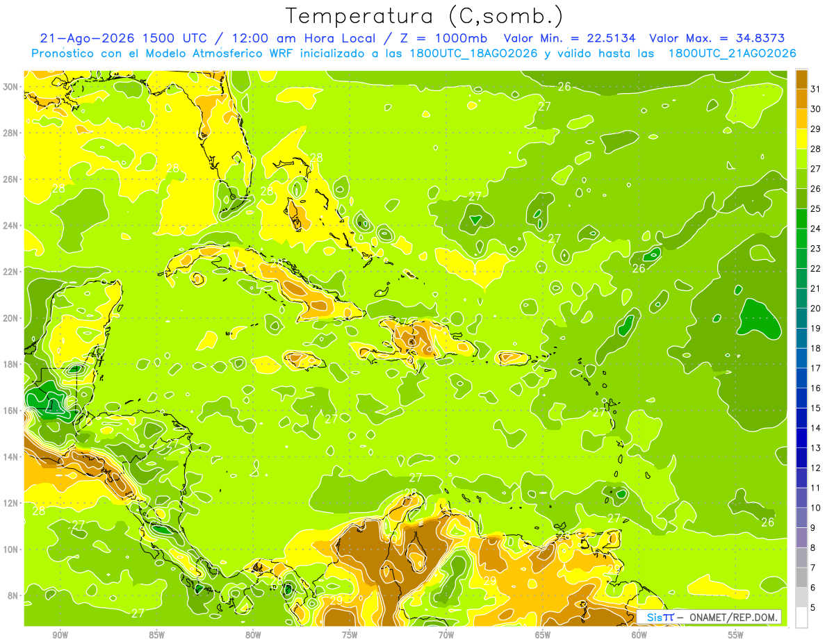Click legend scale number '18'
The width and height of the screenshot is (834, 644).
point(816,348)
